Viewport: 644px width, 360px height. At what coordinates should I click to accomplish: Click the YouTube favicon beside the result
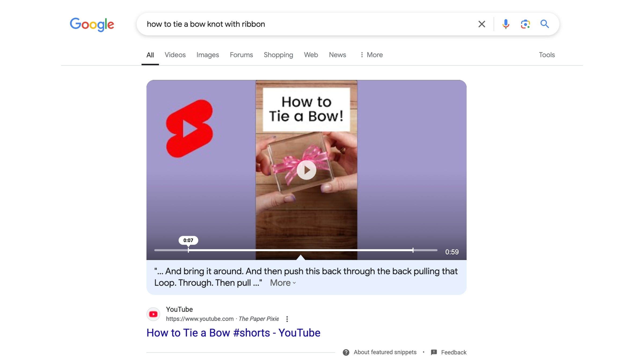click(x=153, y=314)
